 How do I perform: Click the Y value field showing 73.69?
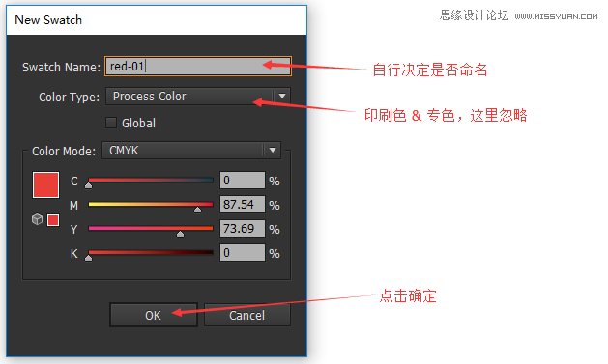243,229
